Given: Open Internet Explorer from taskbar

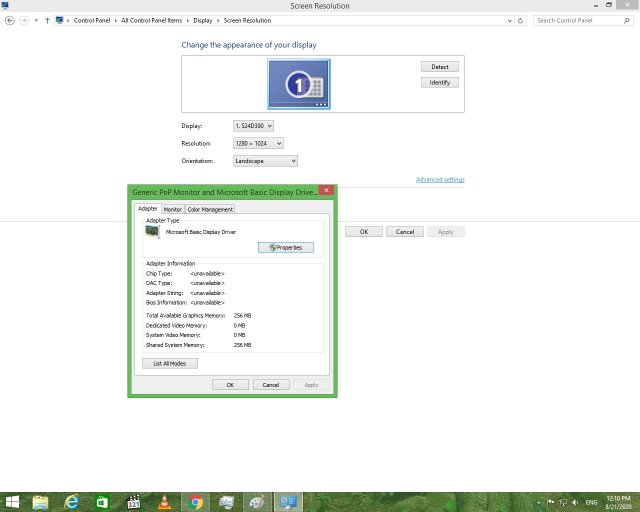Looking at the screenshot, I should (x=72, y=502).
